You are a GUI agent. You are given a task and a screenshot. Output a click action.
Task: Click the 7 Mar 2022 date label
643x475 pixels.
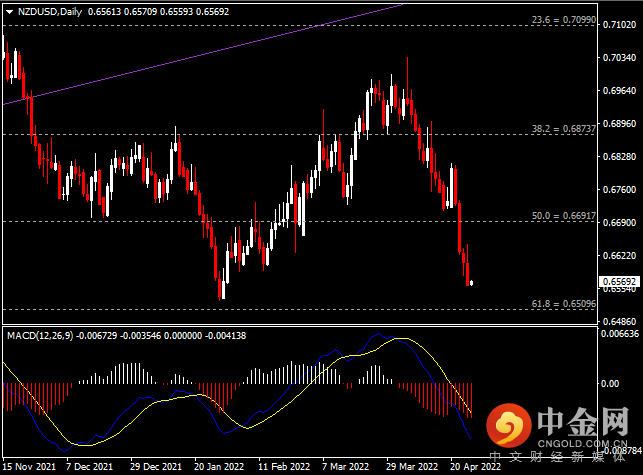tap(345, 467)
